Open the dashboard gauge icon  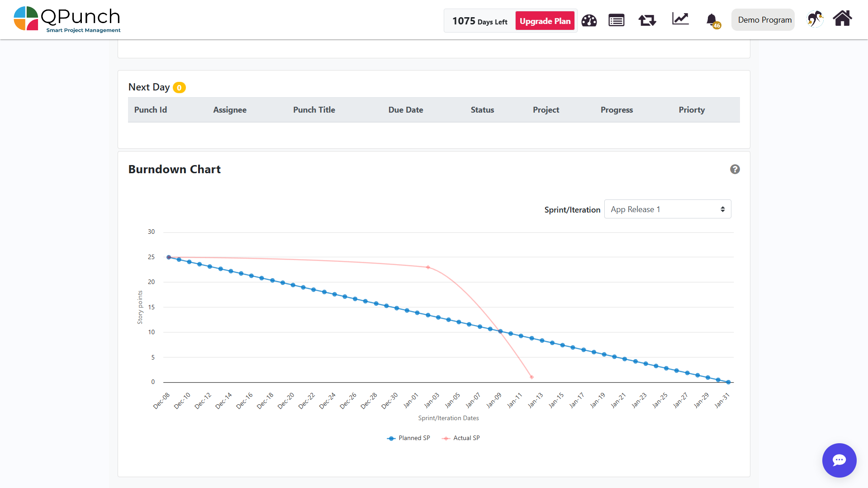click(x=589, y=20)
